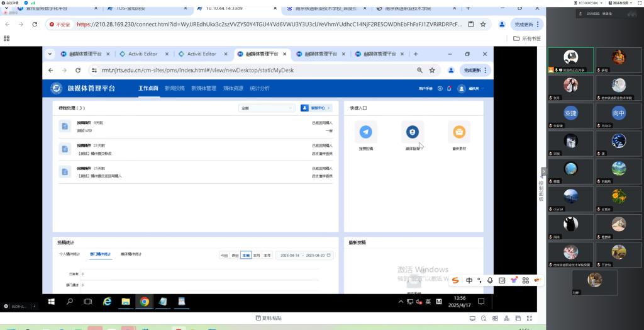644x330 pixels.
Task: Click the microphone icon on IME toolbar
Action: (490, 281)
